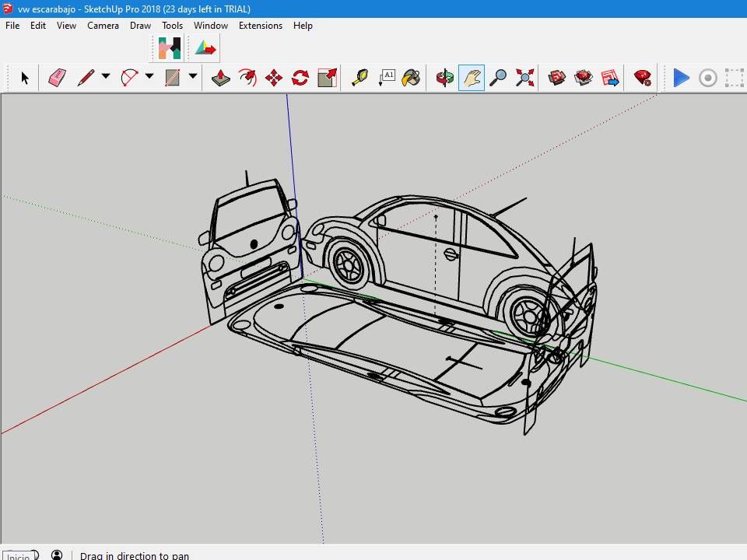The width and height of the screenshot is (747, 560).
Task: Choose the Move tool
Action: click(x=274, y=78)
